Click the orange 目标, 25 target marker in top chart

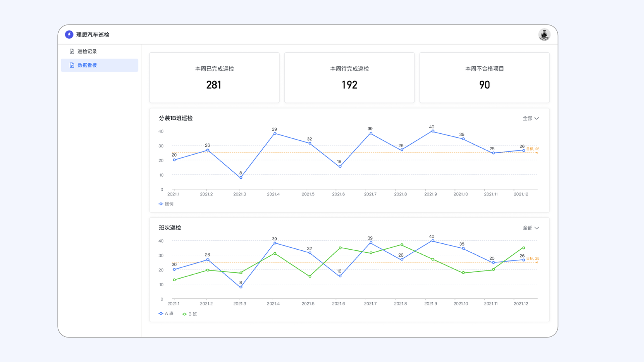click(x=533, y=149)
